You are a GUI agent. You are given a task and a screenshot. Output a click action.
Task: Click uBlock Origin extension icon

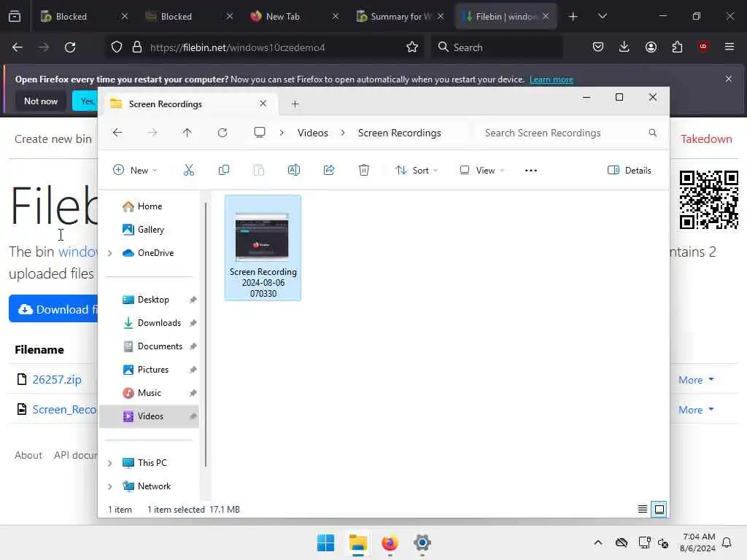pos(703,47)
